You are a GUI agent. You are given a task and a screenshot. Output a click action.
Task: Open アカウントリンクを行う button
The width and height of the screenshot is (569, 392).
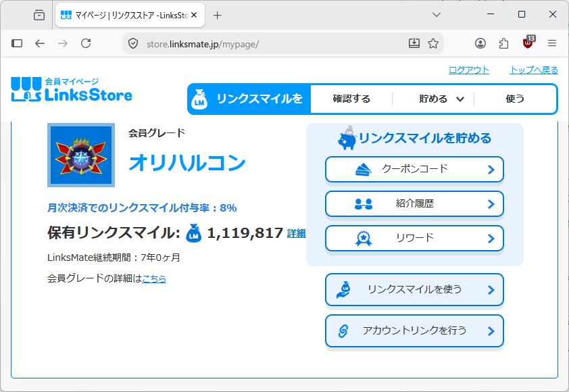point(414,330)
